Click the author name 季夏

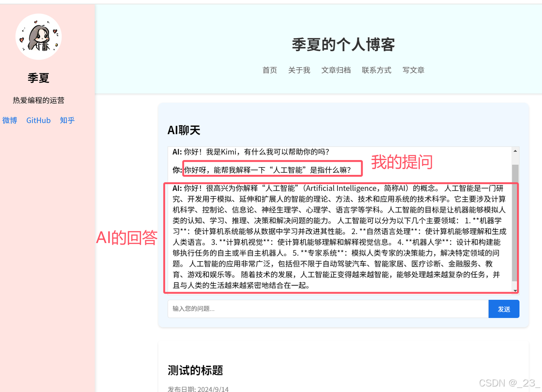click(x=38, y=78)
